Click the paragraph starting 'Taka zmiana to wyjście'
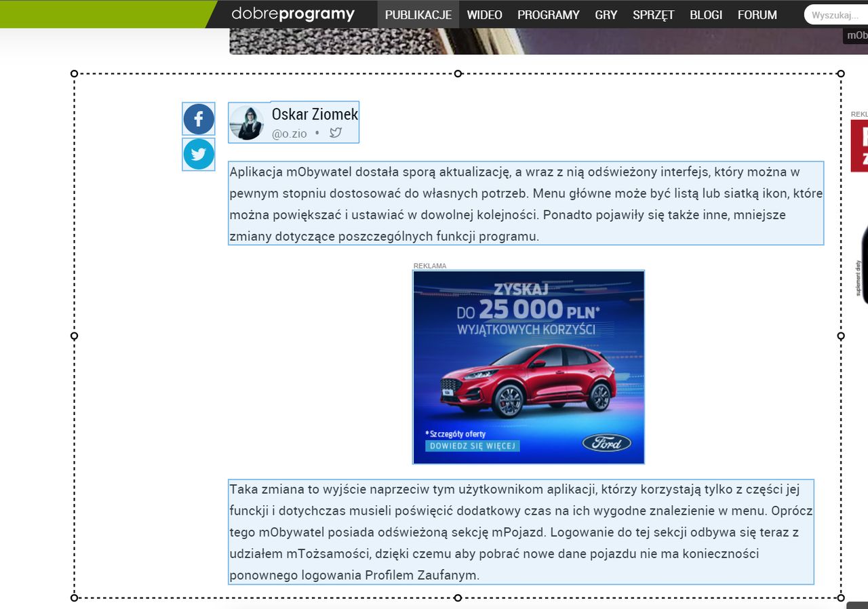Viewport: 868px width, 609px height. (521, 532)
